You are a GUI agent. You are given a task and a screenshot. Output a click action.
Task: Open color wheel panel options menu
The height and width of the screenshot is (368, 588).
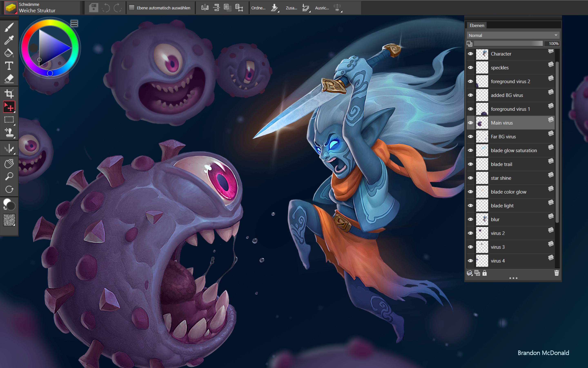74,23
